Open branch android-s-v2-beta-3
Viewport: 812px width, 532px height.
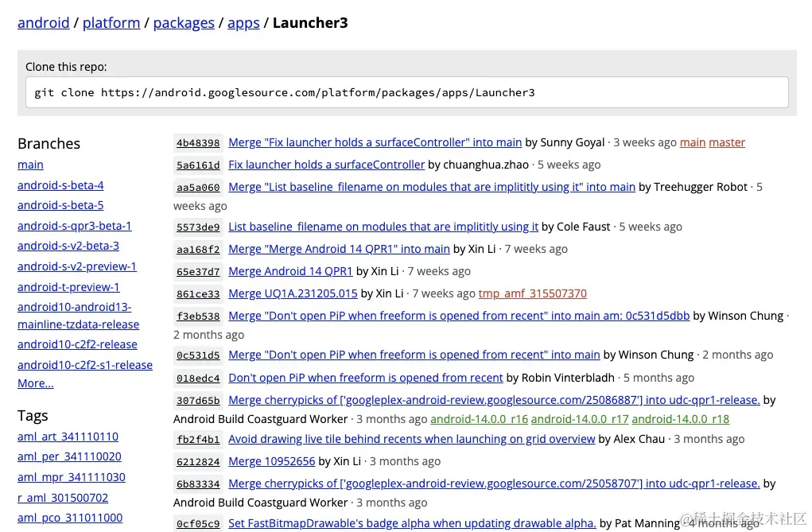tap(68, 246)
